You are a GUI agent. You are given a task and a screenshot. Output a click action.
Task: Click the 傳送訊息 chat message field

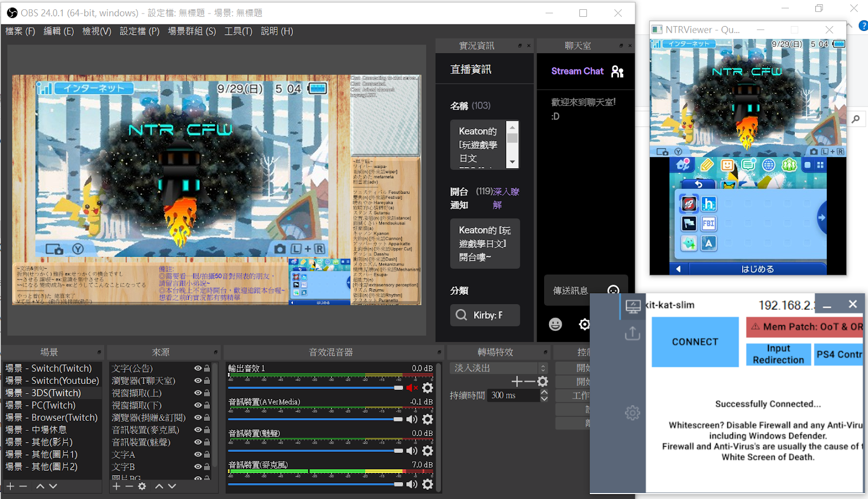586,290
